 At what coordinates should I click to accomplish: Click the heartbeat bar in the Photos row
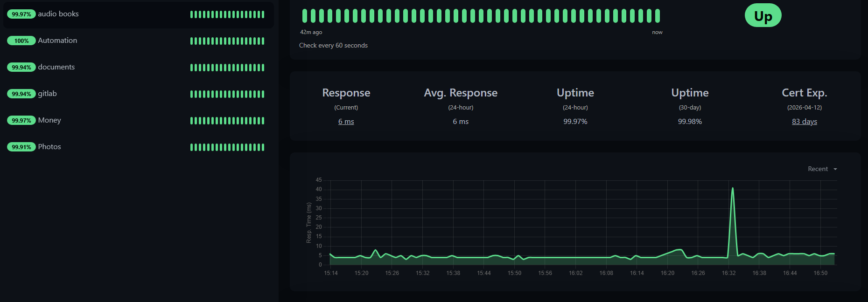tap(227, 147)
